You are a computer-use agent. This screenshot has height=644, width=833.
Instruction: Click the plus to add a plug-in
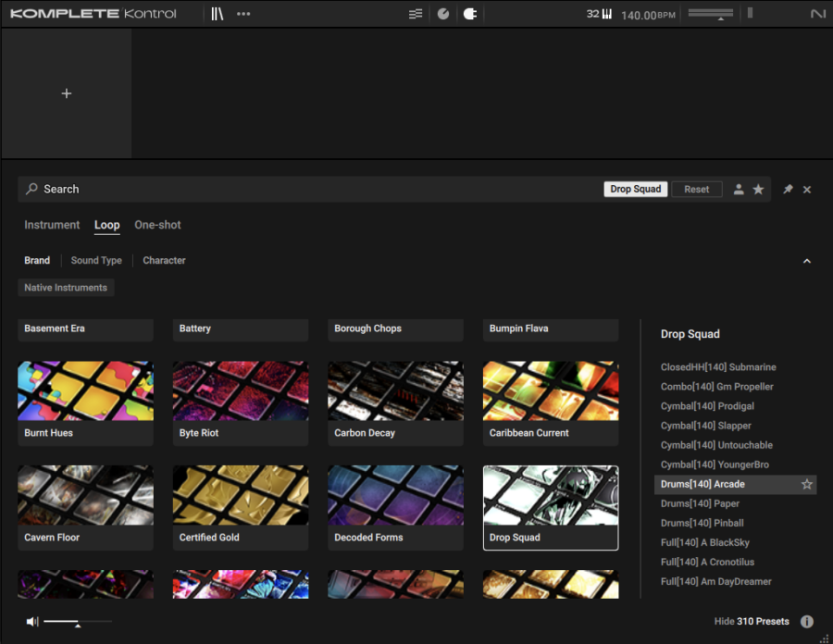point(67,93)
